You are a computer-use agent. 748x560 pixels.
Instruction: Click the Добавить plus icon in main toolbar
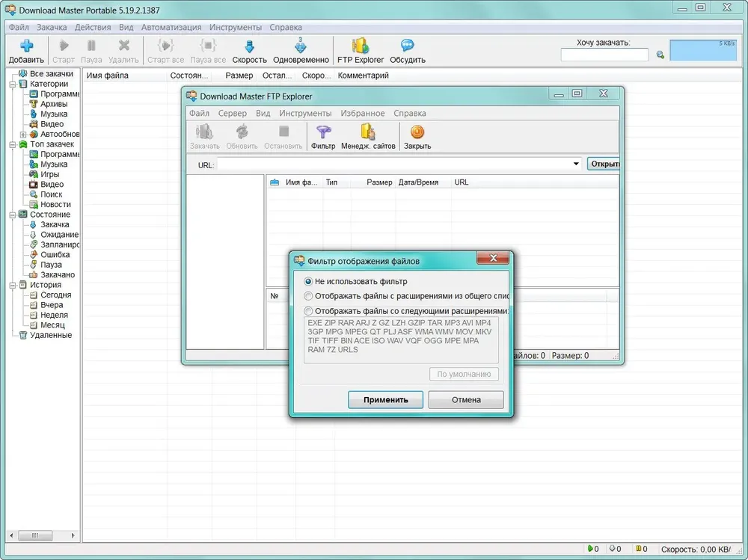27,46
